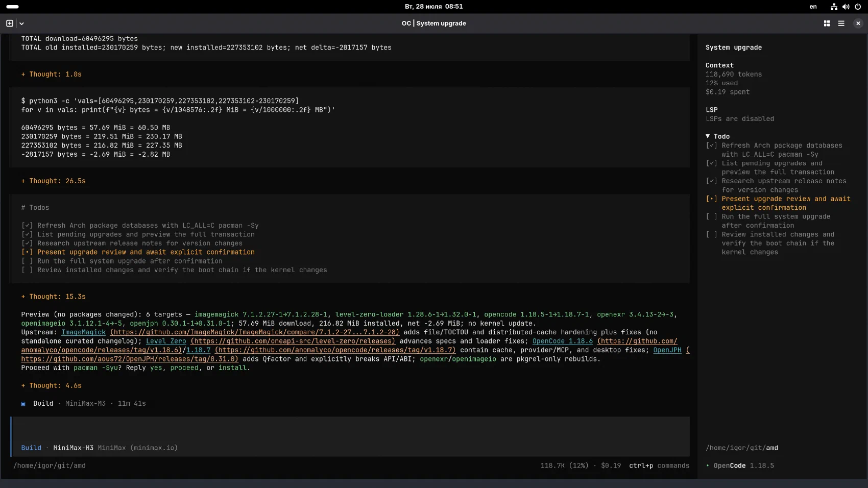Open the 1.18.7 release link

click(198, 350)
